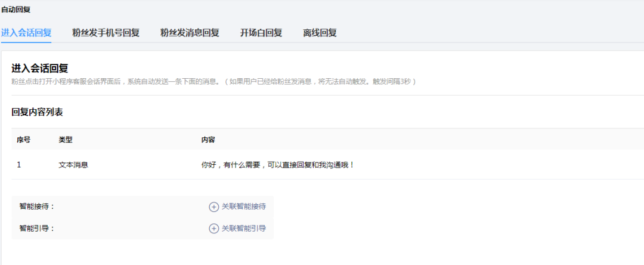Click the 内容 column header

tap(208, 140)
